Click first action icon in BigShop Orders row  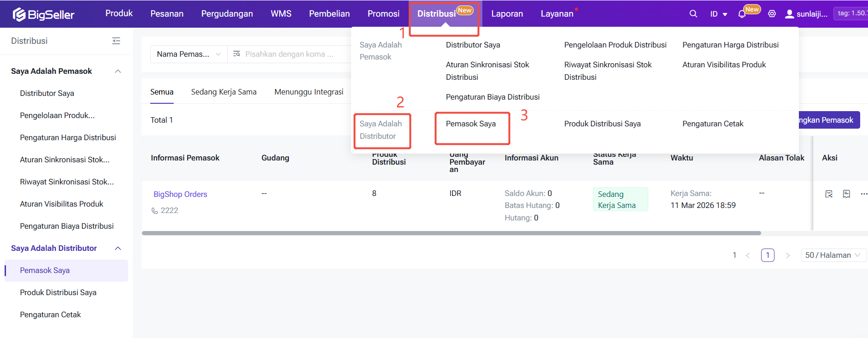point(829,194)
